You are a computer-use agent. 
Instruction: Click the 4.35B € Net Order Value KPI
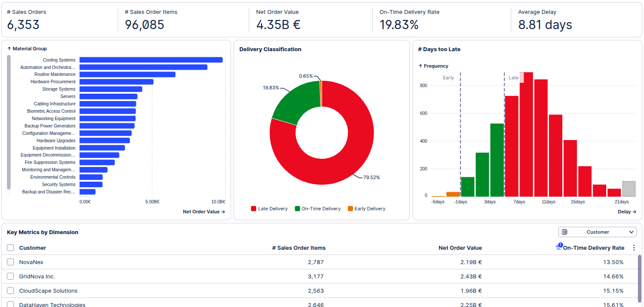tap(278, 25)
